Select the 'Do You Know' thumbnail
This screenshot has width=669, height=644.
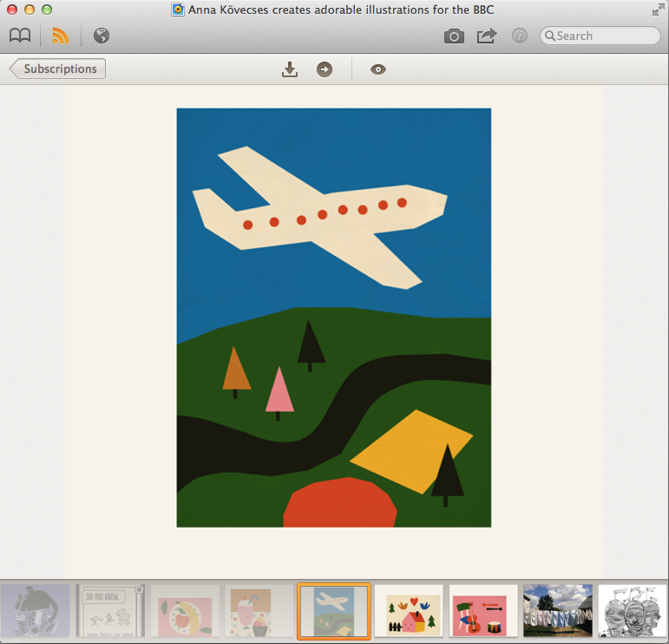(x=110, y=611)
